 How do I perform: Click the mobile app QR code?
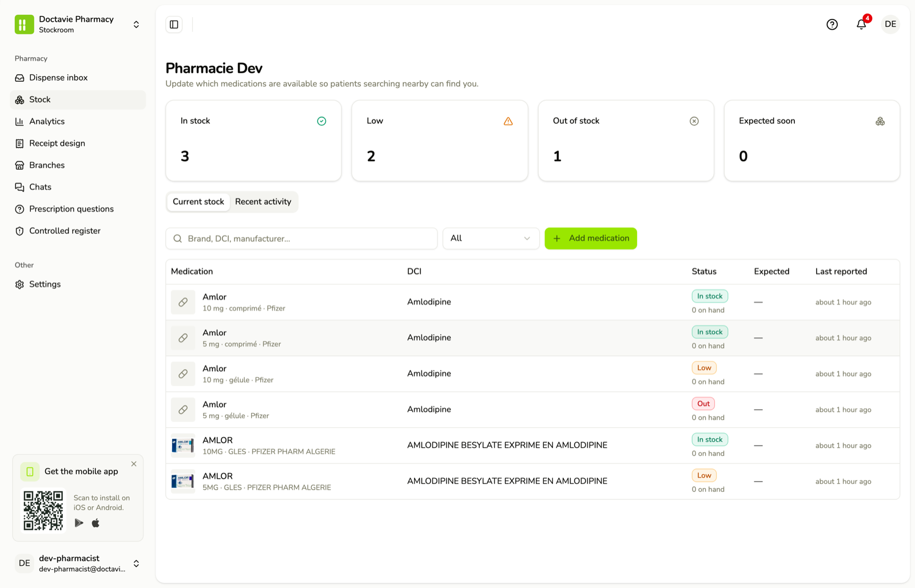pos(43,510)
